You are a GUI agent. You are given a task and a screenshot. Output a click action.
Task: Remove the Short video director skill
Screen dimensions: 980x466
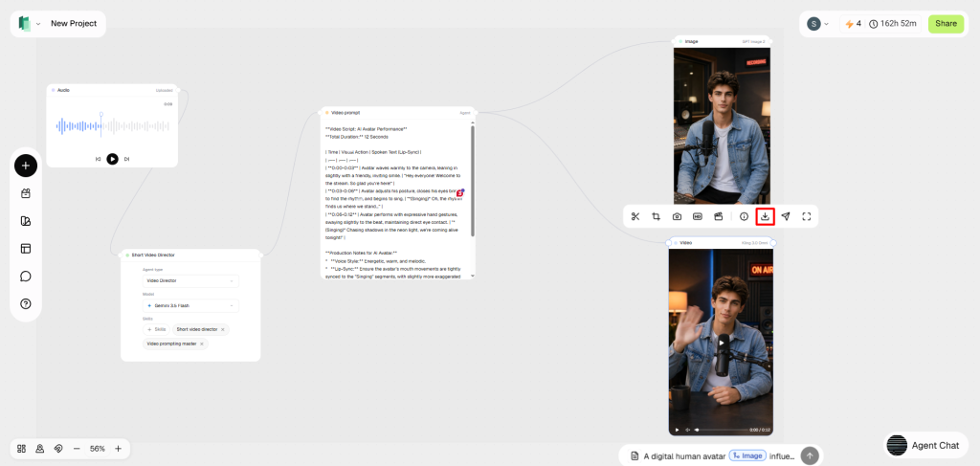pyautogui.click(x=222, y=329)
